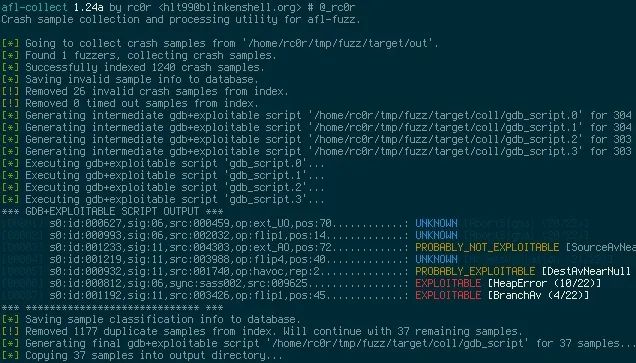Click the [DestAvNearNull text
The height and width of the screenshot is (363, 636).
click(x=586, y=271)
